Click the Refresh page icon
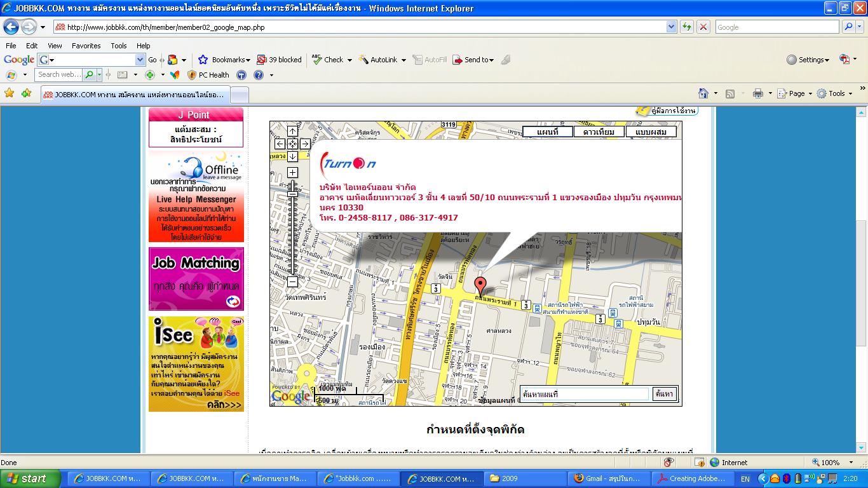868x488 pixels. 687,27
